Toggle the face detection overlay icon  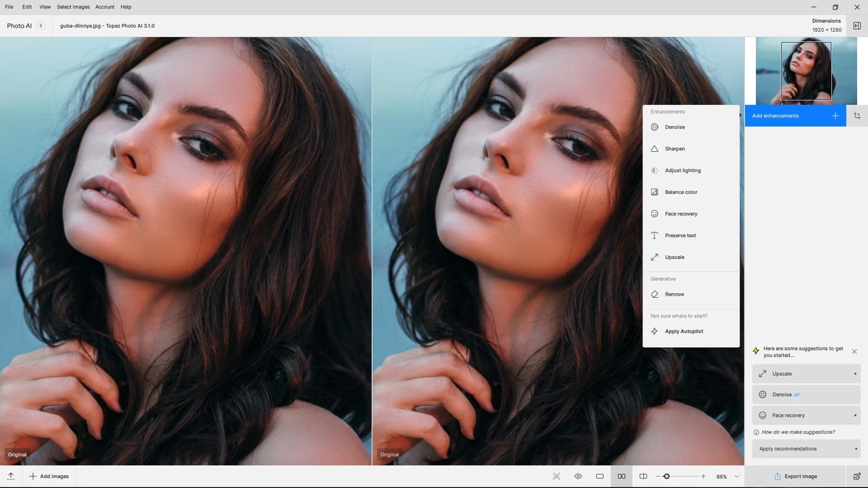[556, 476]
